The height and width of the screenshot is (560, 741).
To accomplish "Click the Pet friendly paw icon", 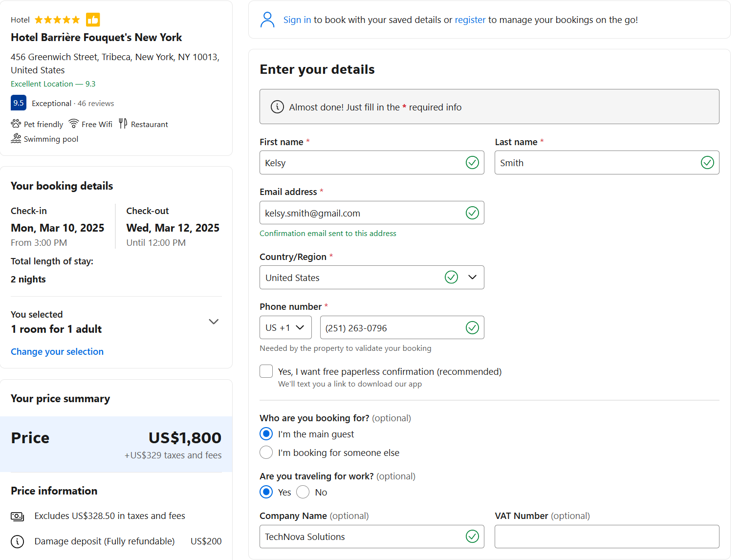I will pos(16,124).
